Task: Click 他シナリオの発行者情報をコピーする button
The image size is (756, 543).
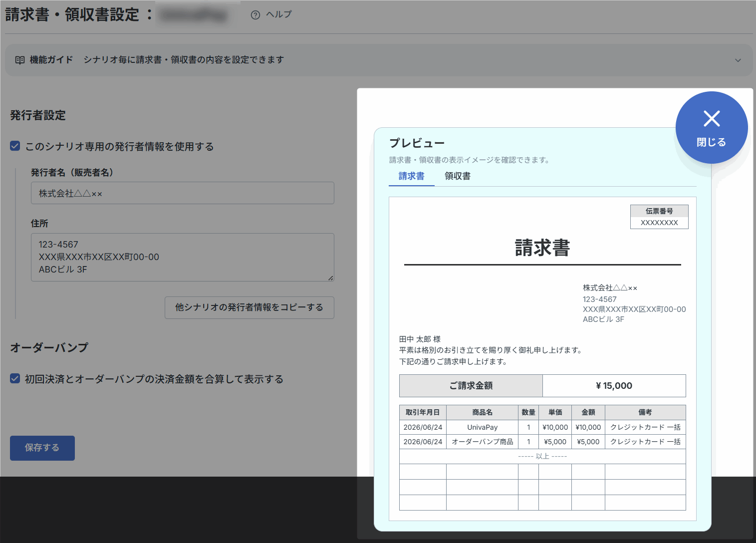Action: pyautogui.click(x=250, y=307)
